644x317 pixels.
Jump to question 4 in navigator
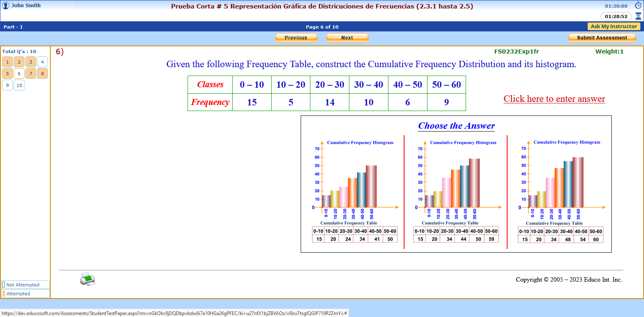click(x=42, y=62)
